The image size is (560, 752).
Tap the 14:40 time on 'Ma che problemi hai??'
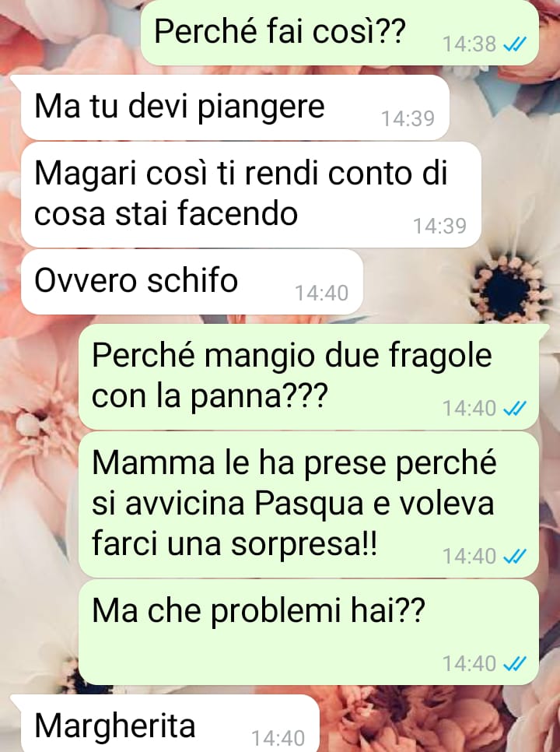pos(470,664)
